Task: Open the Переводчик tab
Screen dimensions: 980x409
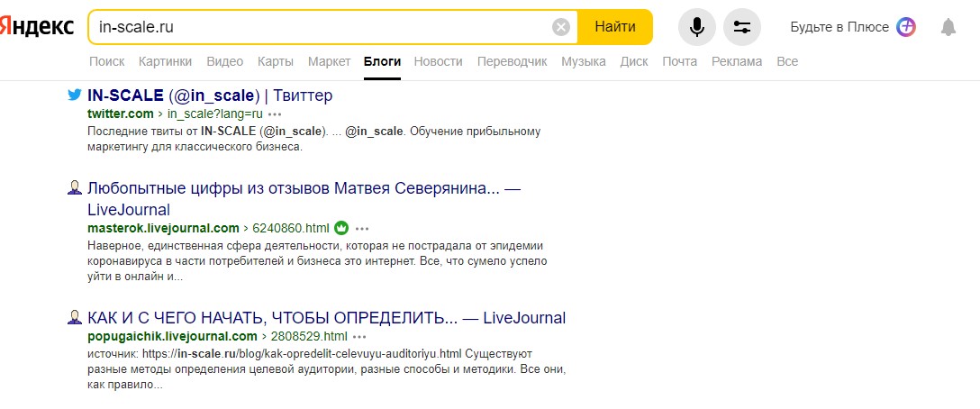Action: pyautogui.click(x=512, y=61)
